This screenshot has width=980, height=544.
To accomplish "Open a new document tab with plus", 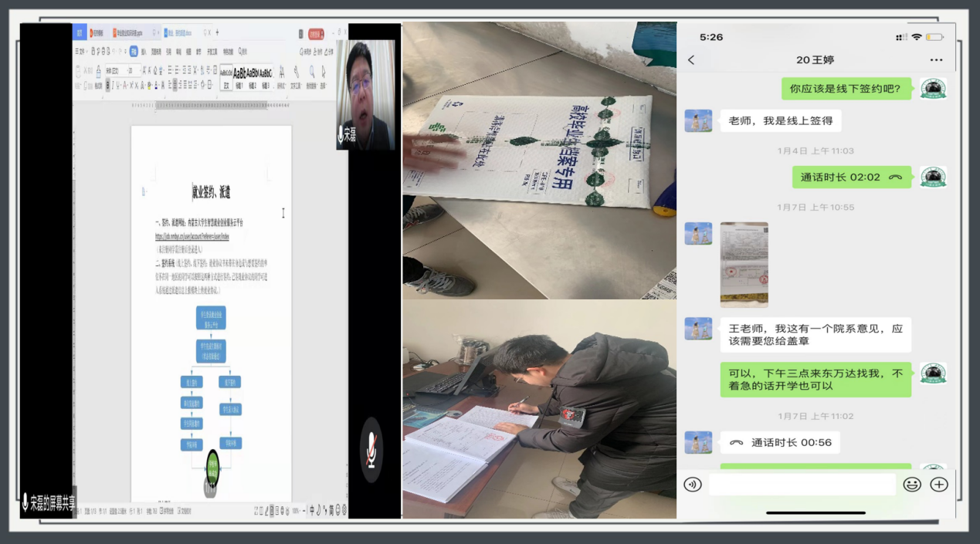I will click(x=217, y=32).
